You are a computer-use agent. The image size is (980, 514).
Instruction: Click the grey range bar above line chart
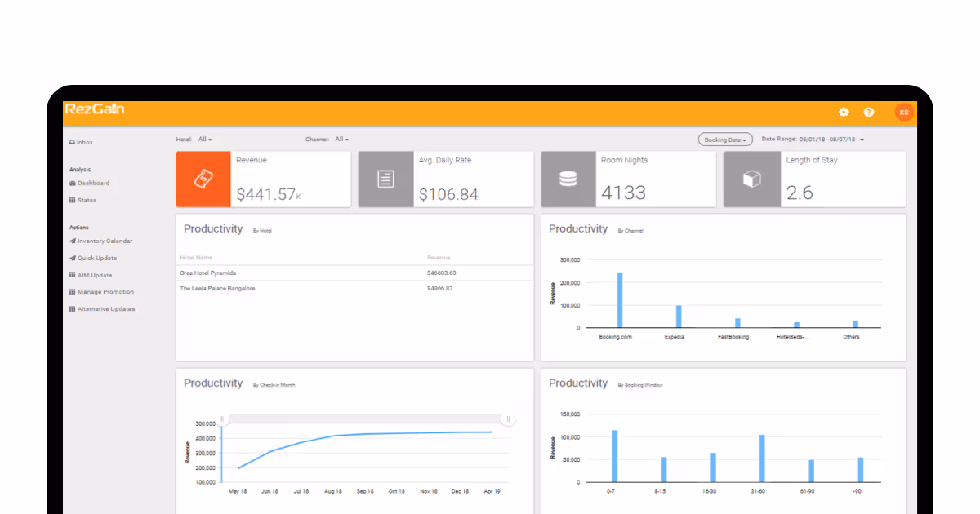click(x=366, y=419)
